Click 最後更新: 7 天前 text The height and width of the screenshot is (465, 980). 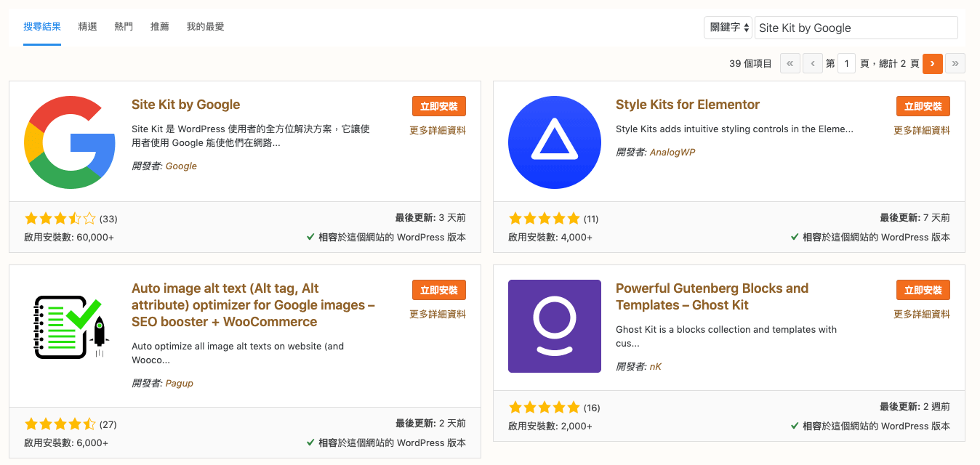coord(915,218)
